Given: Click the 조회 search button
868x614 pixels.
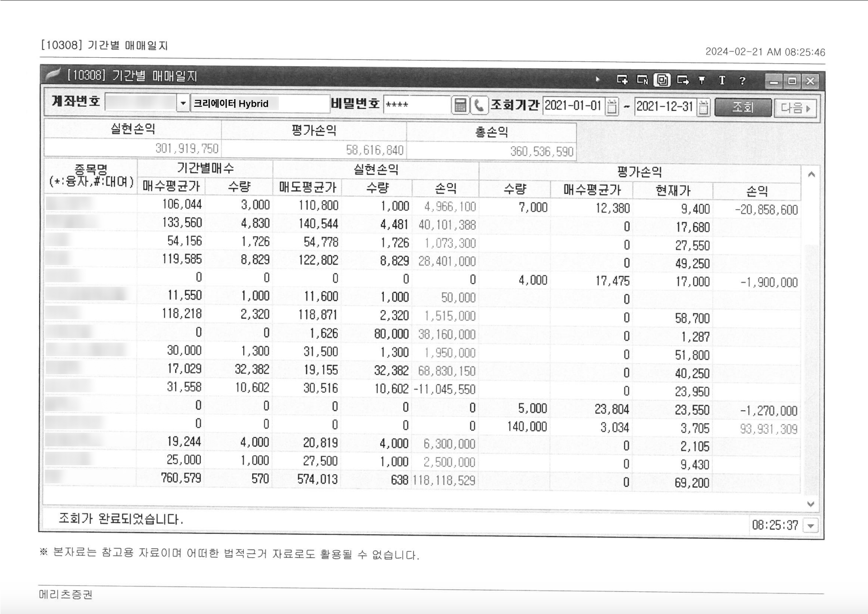Looking at the screenshot, I should (743, 107).
